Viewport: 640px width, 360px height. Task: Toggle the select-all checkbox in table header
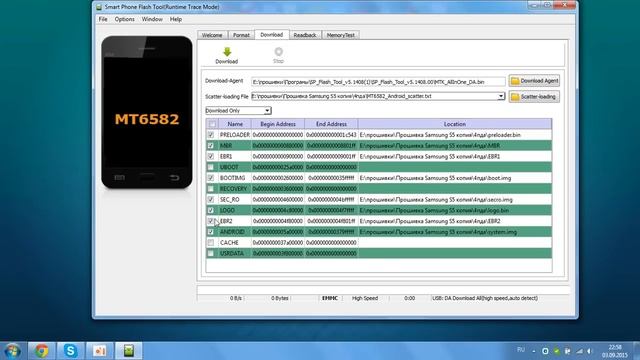[212, 124]
